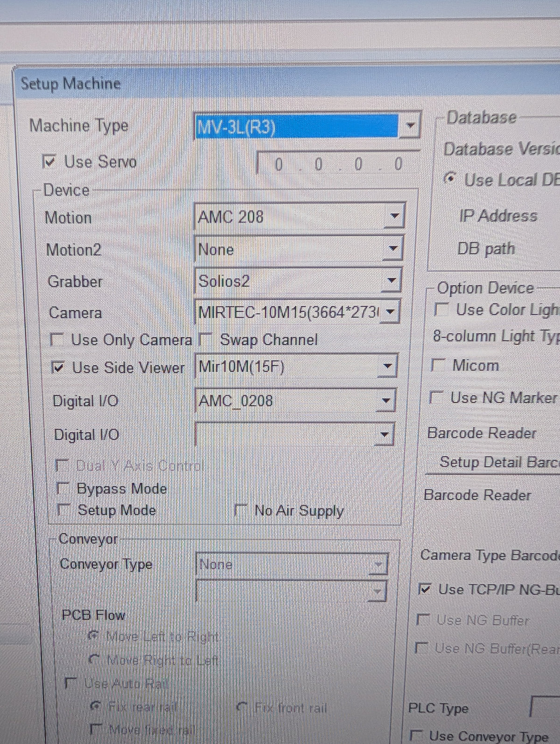Click the PLC Type input box

pyautogui.click(x=545, y=707)
